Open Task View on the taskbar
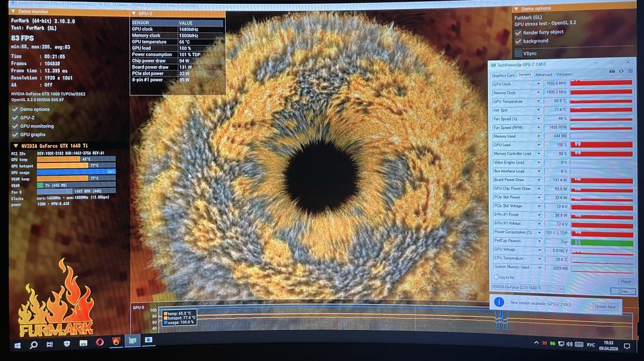The width and height of the screenshot is (644, 361). pyautogui.click(x=50, y=344)
